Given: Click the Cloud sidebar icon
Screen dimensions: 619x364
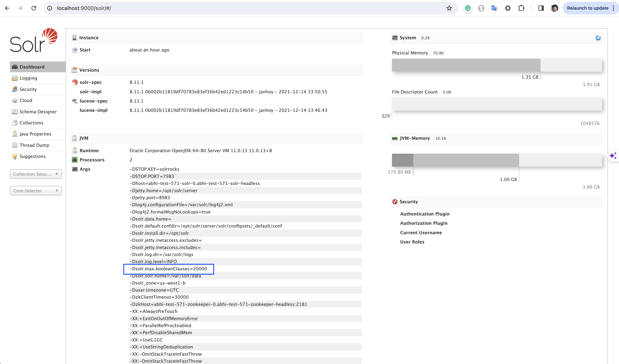Looking at the screenshot, I should 15,100.
